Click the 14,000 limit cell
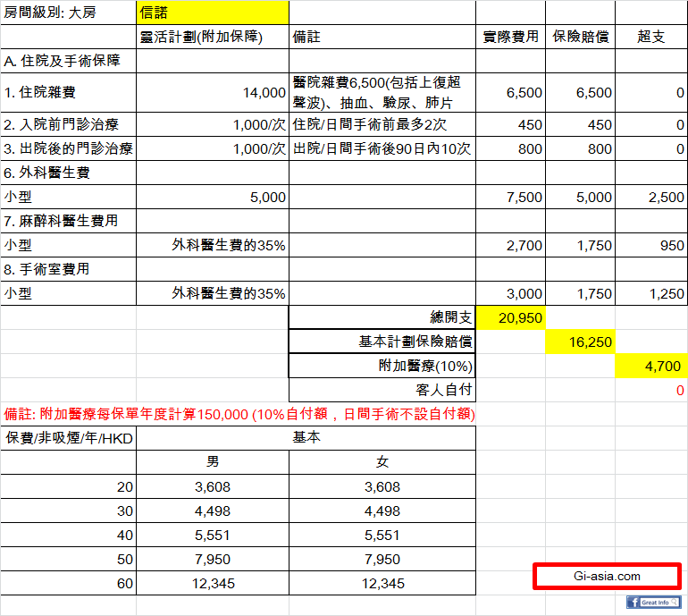 click(213, 93)
